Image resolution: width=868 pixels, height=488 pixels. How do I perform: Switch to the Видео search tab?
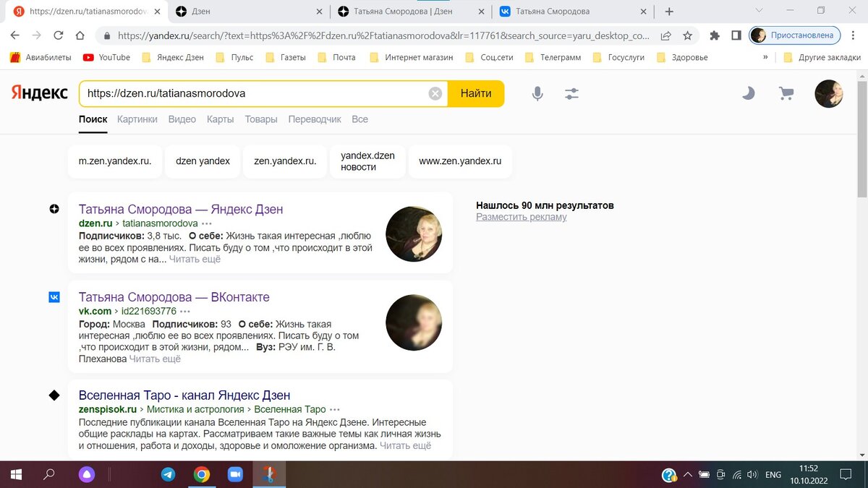pos(182,119)
